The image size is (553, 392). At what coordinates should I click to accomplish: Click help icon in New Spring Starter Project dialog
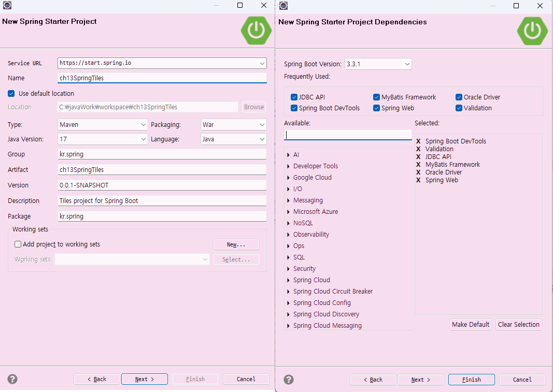click(12, 379)
